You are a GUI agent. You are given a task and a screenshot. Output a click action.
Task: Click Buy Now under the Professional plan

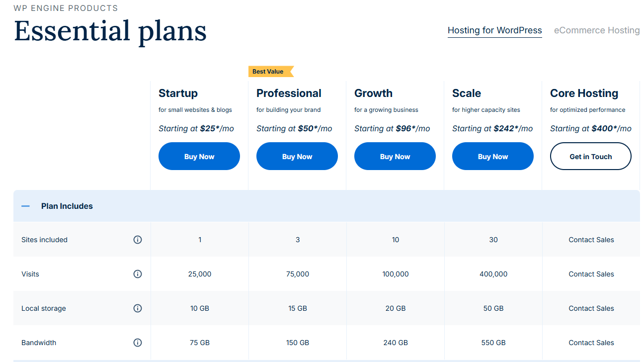point(297,156)
